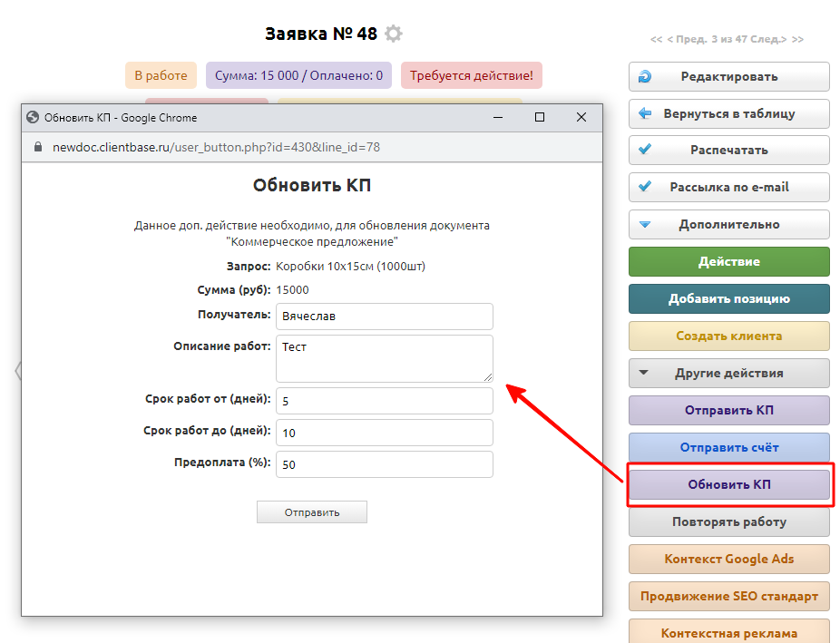The image size is (840, 643).
Task: Click into the Получатель input field
Action: [x=384, y=317]
